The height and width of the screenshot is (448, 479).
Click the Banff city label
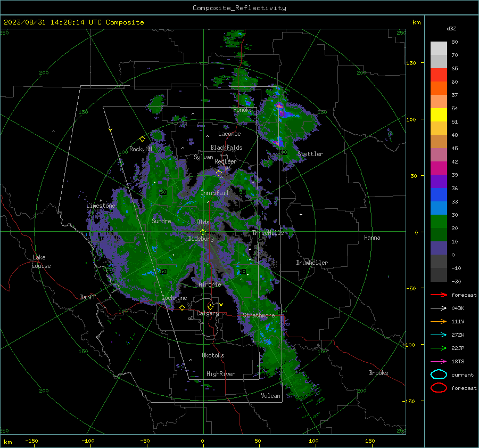click(x=88, y=297)
